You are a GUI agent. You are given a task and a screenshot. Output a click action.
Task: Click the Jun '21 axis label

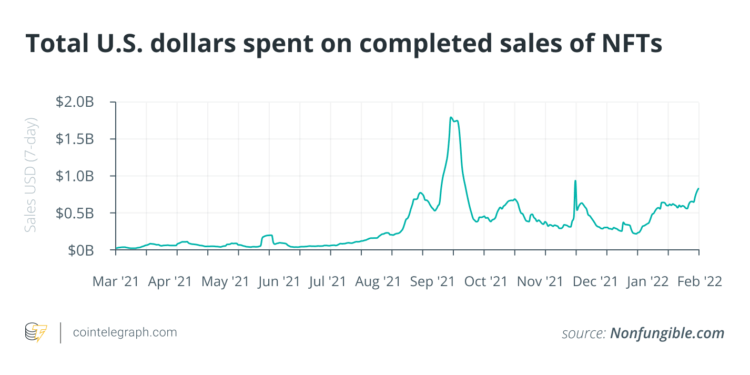pyautogui.click(x=279, y=282)
